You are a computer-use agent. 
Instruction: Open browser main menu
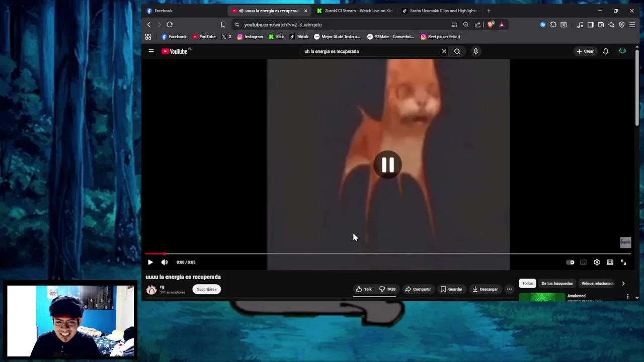click(632, 25)
